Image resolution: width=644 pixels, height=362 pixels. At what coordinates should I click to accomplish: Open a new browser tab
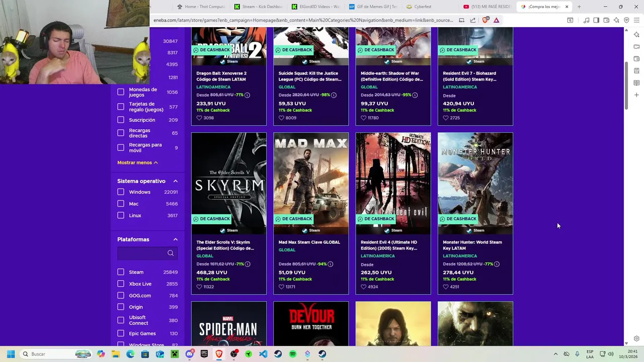click(x=579, y=7)
